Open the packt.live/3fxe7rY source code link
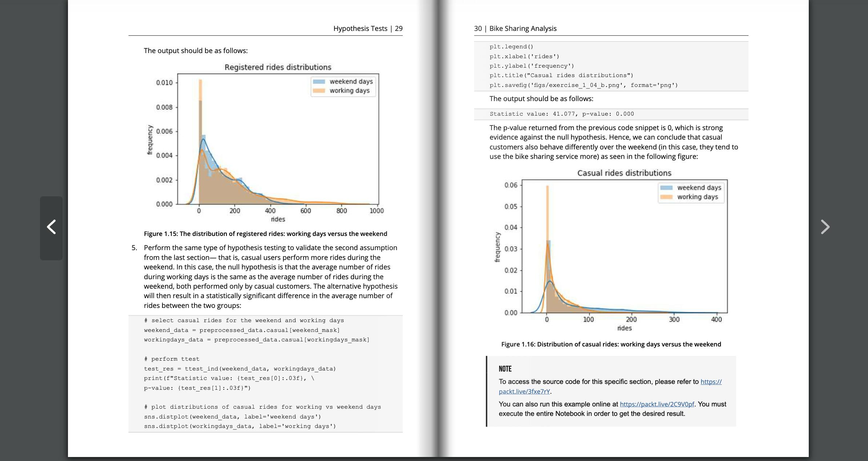Viewport: 868px width, 461px height. coord(524,392)
